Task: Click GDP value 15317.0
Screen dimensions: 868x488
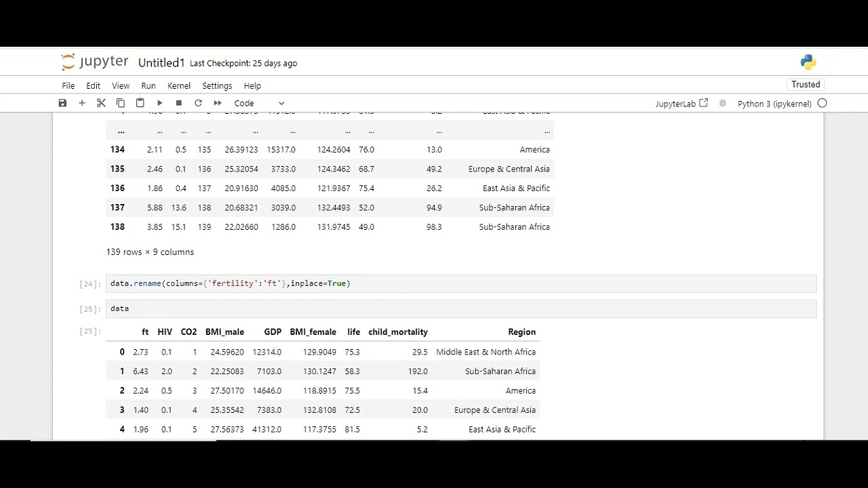Action: click(x=281, y=150)
